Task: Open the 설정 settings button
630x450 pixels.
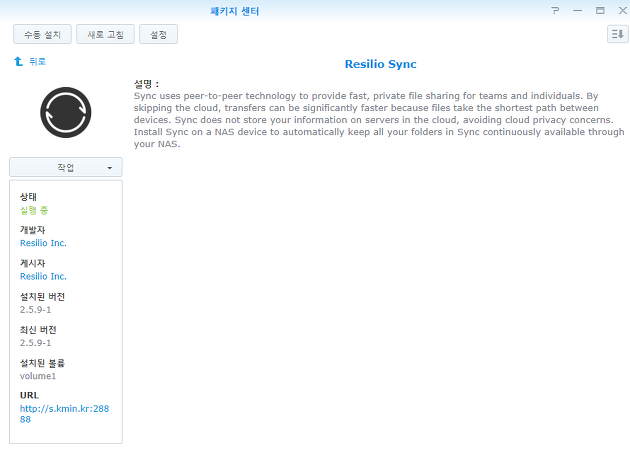Action: [158, 35]
